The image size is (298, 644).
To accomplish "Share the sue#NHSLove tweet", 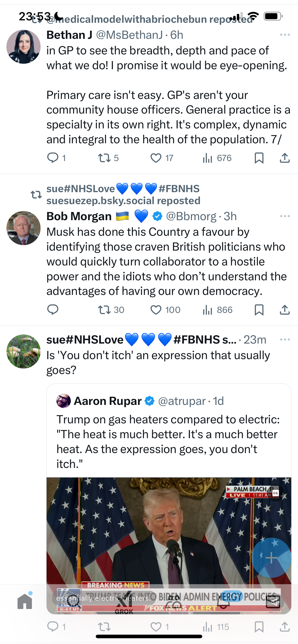I will (x=285, y=627).
